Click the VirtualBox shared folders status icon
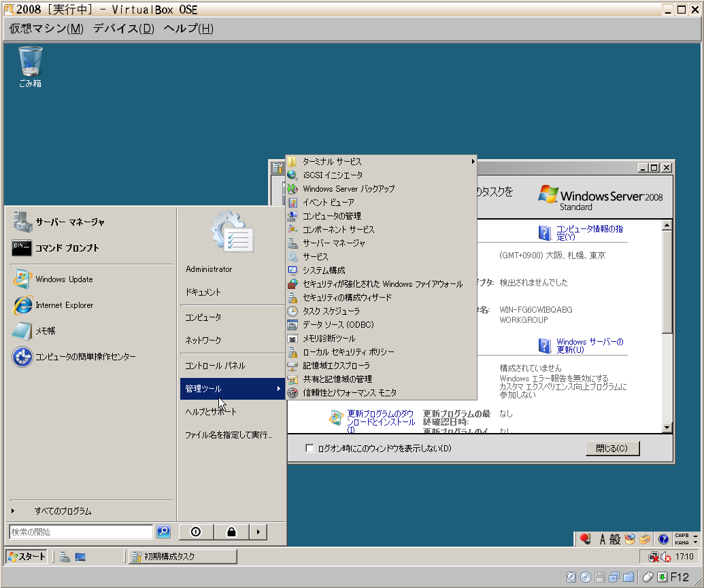Image resolution: width=704 pixels, height=588 pixels. [628, 577]
